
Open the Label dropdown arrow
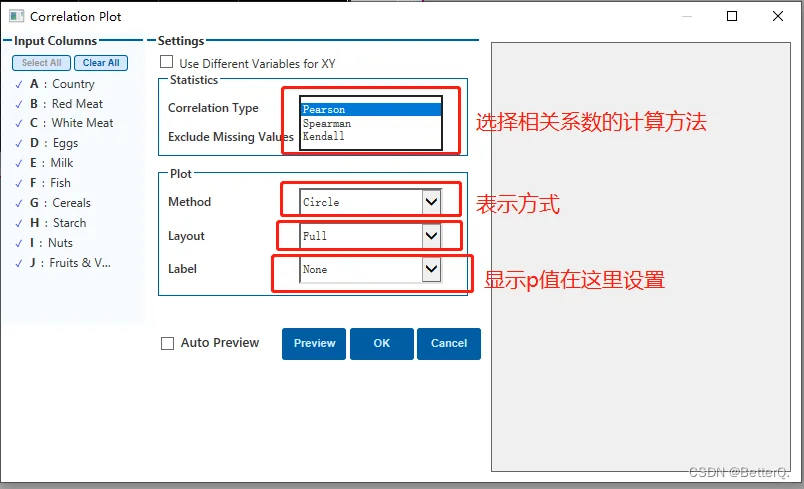coord(432,269)
